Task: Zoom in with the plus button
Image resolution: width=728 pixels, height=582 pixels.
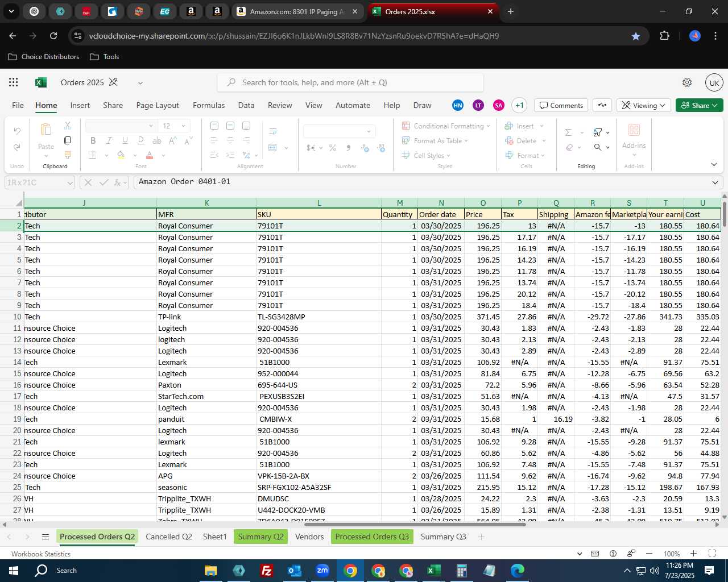Action: coord(693,554)
